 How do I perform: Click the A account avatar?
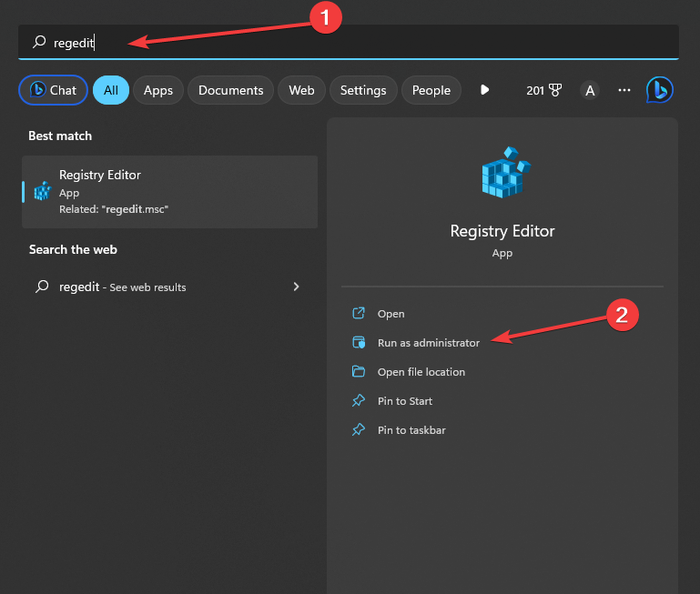pos(590,90)
